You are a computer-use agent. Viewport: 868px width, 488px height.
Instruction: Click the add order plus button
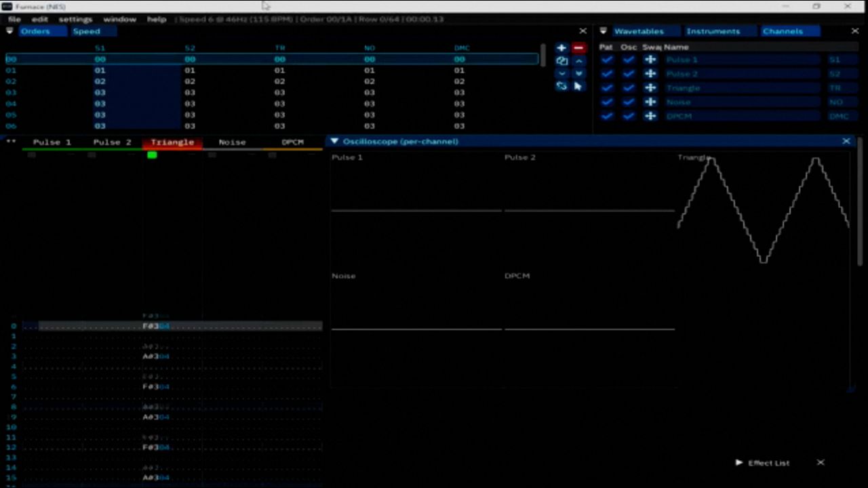(x=561, y=48)
